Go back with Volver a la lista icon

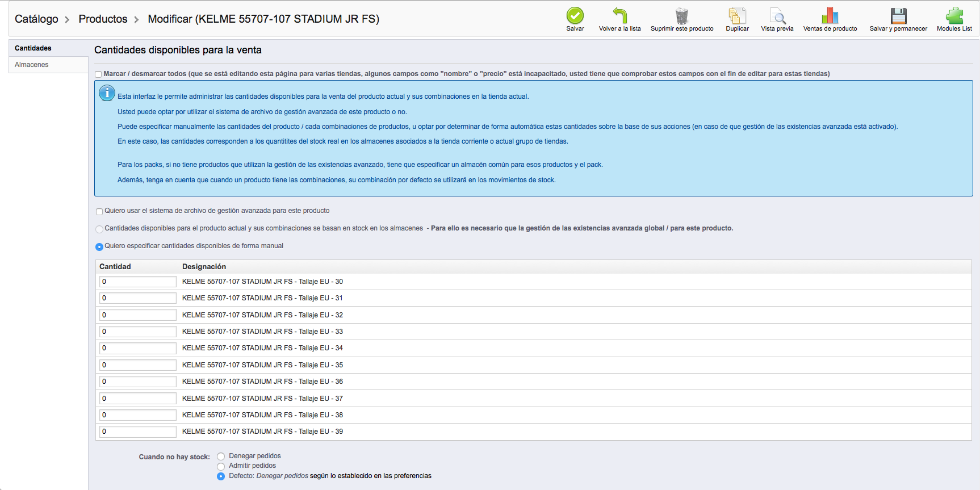(620, 15)
